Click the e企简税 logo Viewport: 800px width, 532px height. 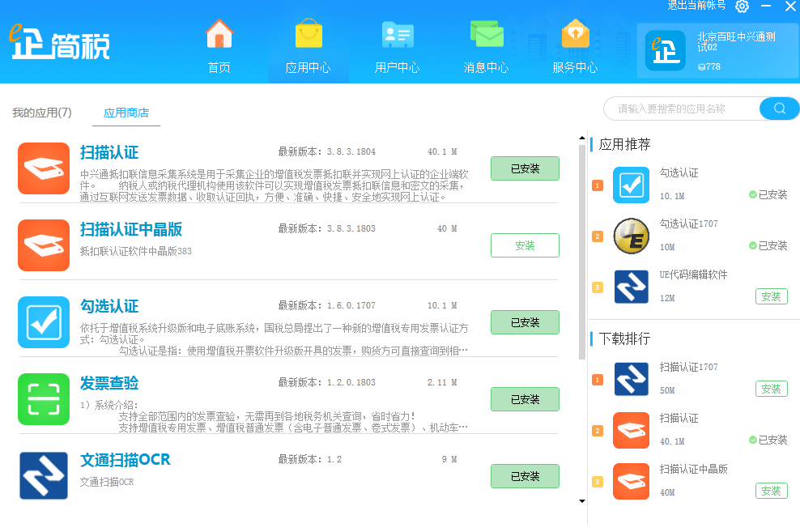tap(60, 42)
